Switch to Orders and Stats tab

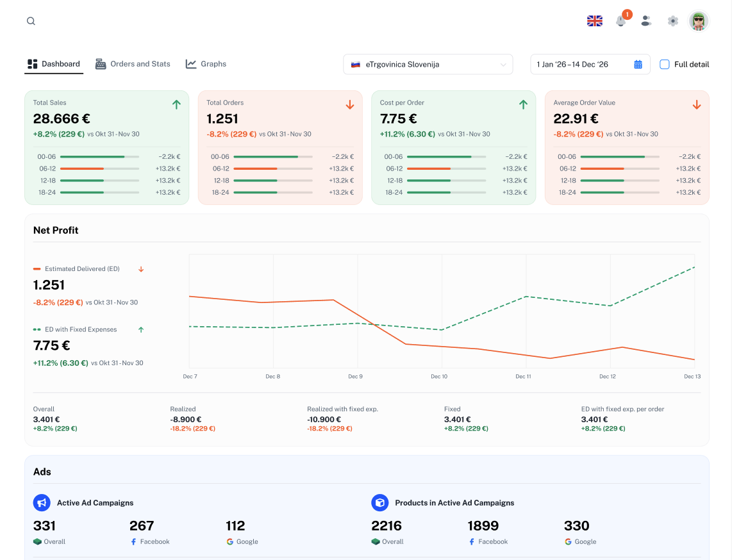pyautogui.click(x=133, y=64)
